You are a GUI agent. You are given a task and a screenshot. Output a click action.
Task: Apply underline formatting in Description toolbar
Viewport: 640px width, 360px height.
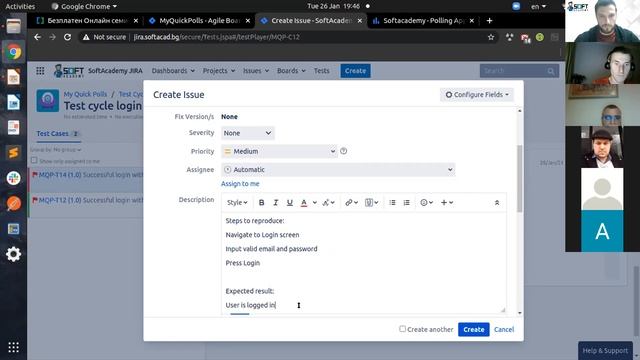point(289,202)
